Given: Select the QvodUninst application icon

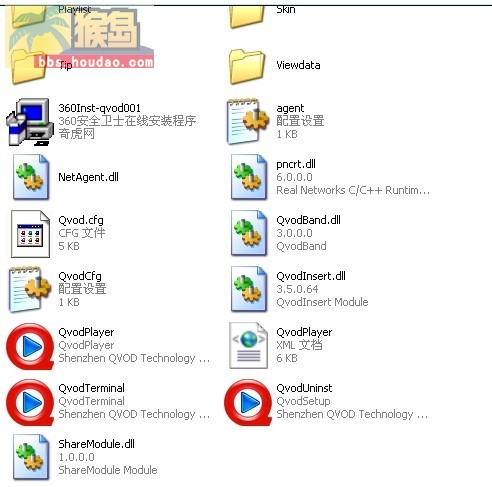Looking at the screenshot, I should 248,402.
